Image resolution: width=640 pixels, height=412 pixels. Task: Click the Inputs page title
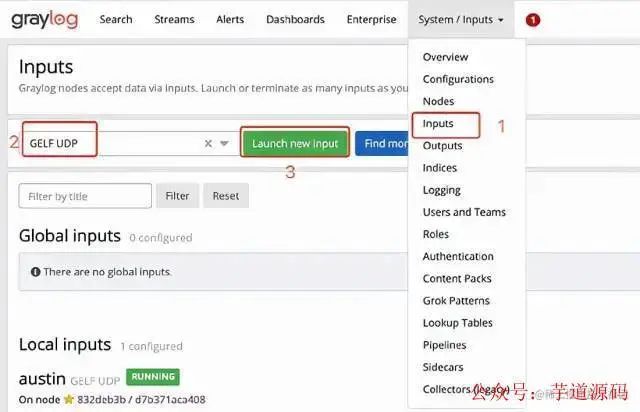click(46, 67)
